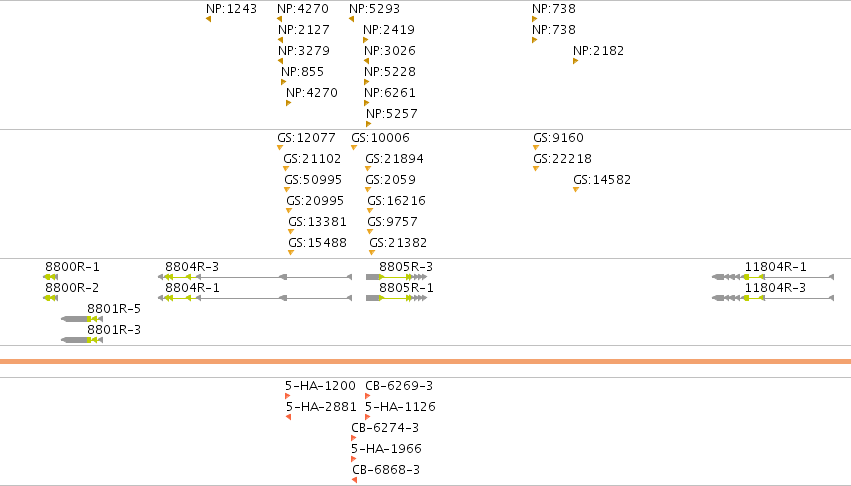Click the 11804R-1 transcript model
The height and width of the screenshot is (486, 851).
[x=773, y=277]
